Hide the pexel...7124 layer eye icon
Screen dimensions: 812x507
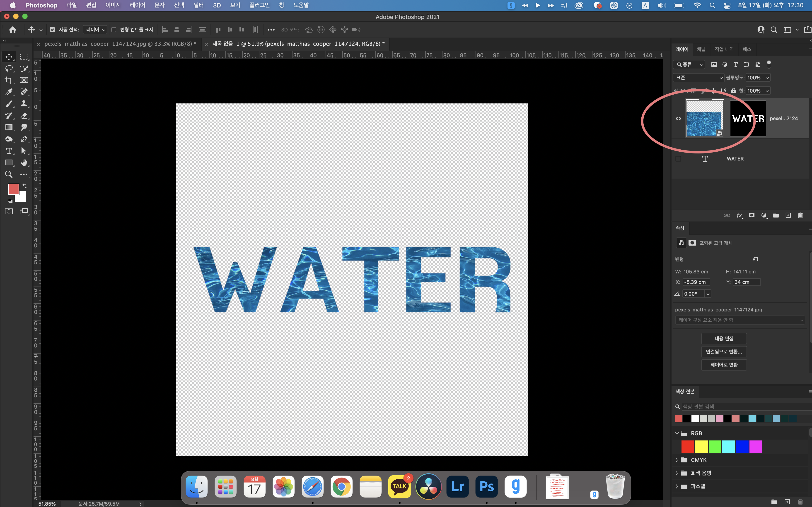point(678,118)
